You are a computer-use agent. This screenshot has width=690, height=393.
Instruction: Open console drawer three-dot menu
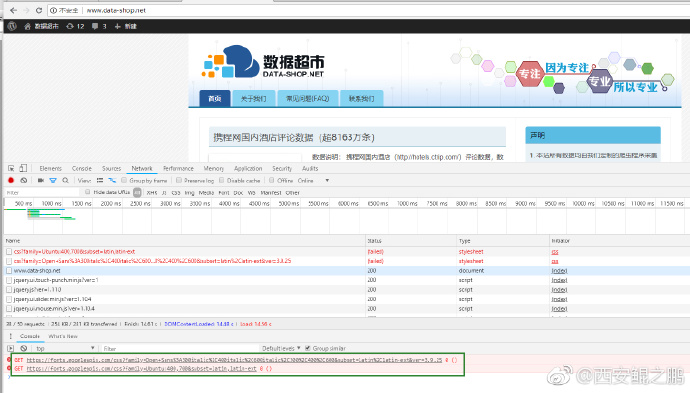(11, 336)
